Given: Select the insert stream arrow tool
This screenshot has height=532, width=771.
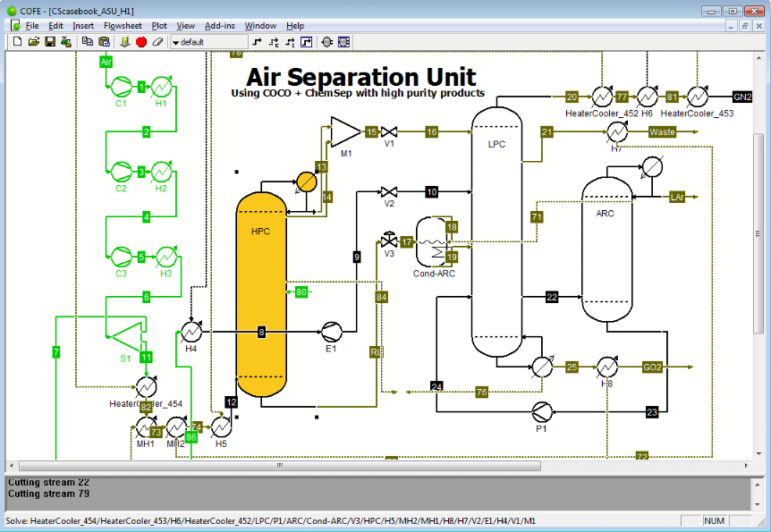Looking at the screenshot, I should pos(258,42).
